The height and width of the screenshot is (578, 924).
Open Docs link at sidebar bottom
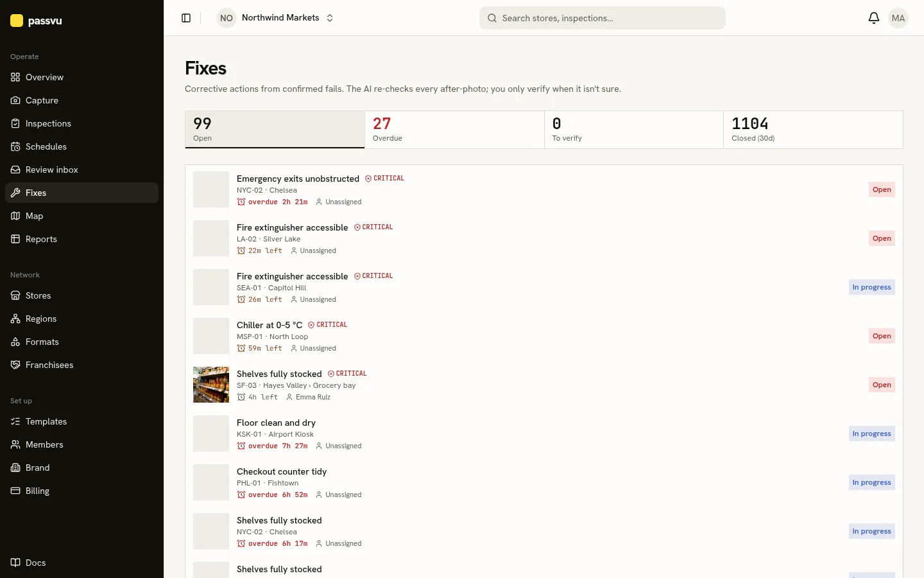click(81, 563)
